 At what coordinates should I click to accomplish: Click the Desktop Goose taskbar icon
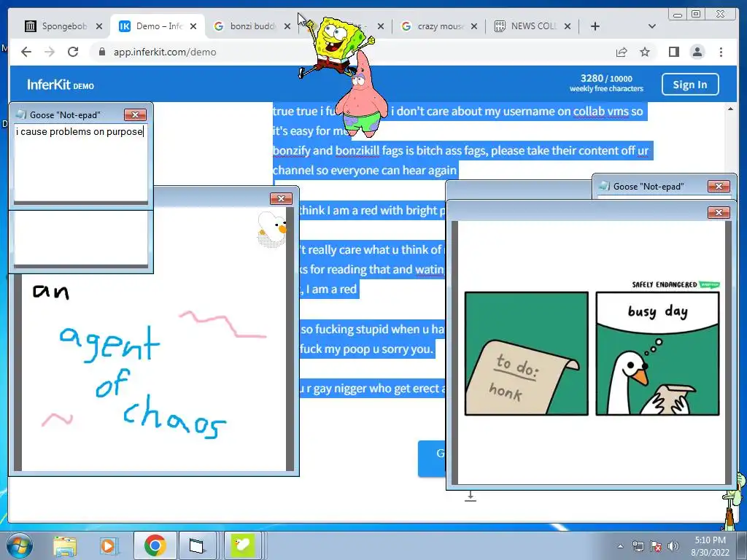pyautogui.click(x=243, y=545)
